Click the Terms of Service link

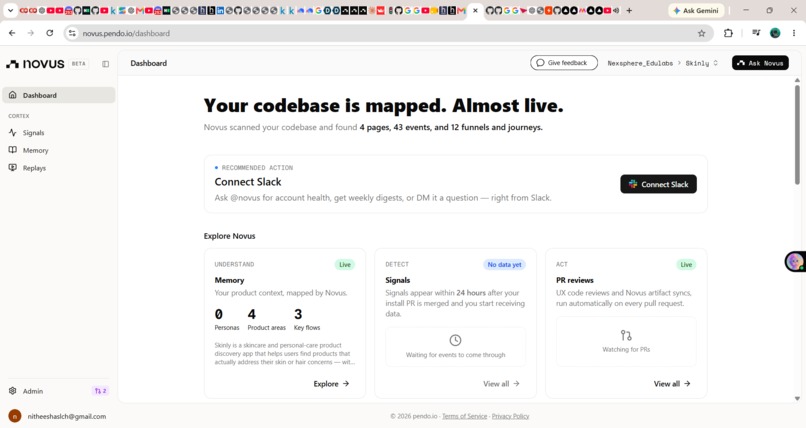click(464, 416)
